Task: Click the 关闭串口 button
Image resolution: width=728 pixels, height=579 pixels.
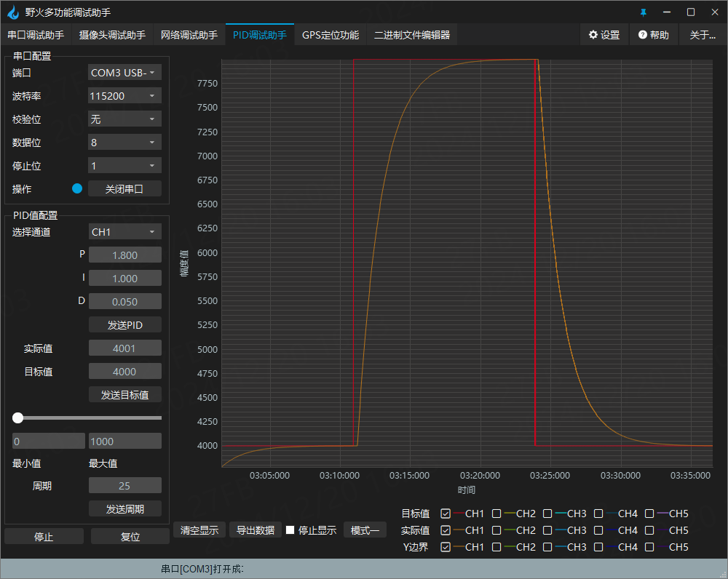Action: tap(124, 189)
